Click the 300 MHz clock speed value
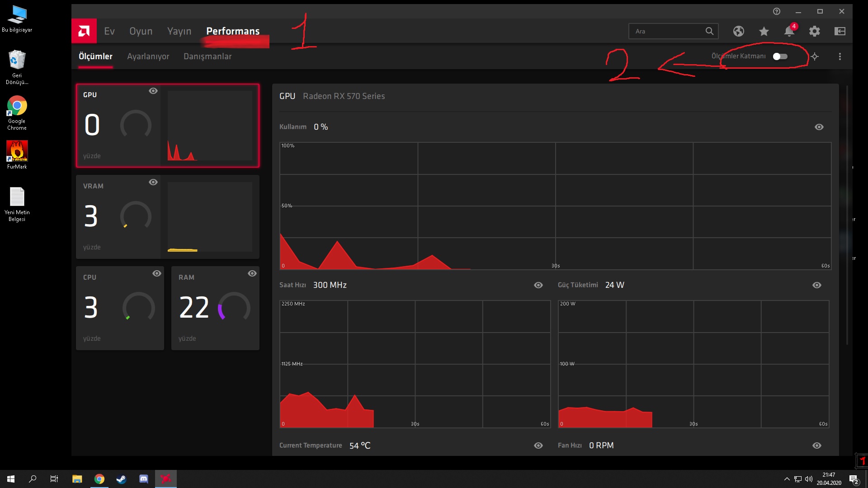 pyautogui.click(x=330, y=285)
